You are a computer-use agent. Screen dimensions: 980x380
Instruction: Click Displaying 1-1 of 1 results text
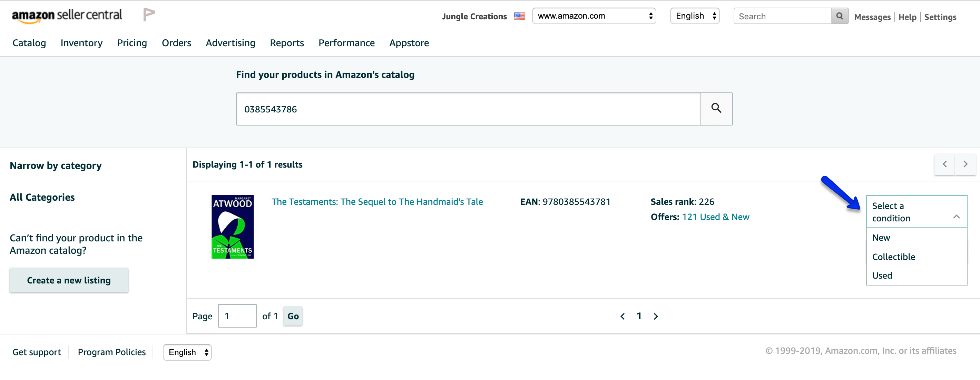[247, 164]
